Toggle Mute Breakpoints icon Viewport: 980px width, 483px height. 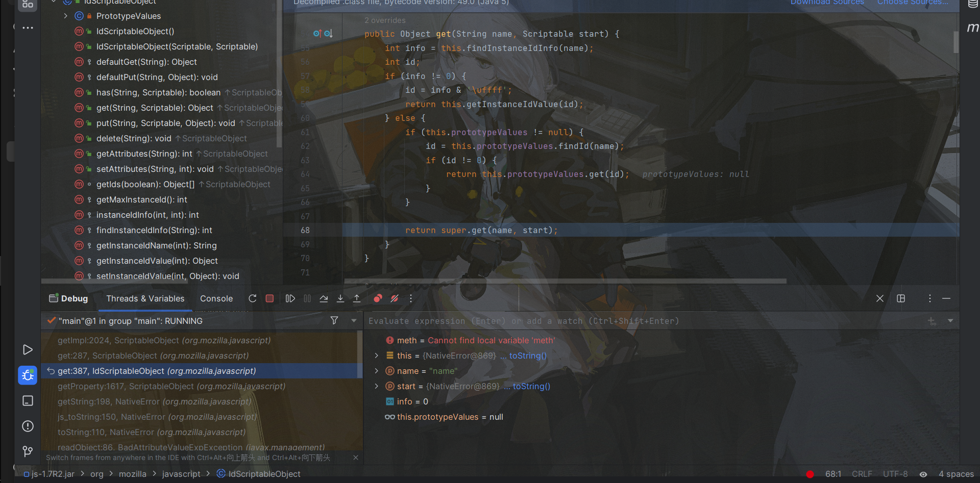pyautogui.click(x=395, y=298)
